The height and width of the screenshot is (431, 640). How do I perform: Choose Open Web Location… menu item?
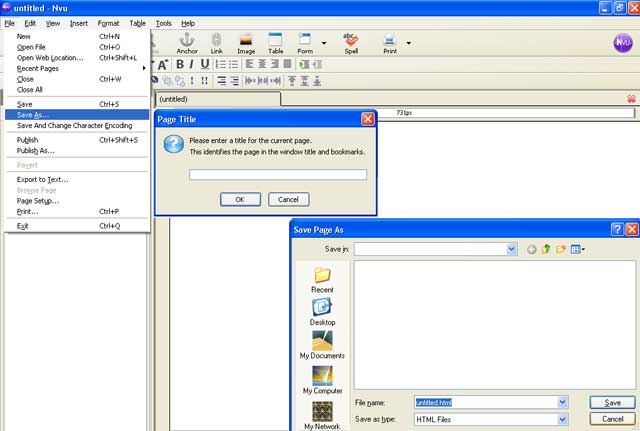coord(77,58)
